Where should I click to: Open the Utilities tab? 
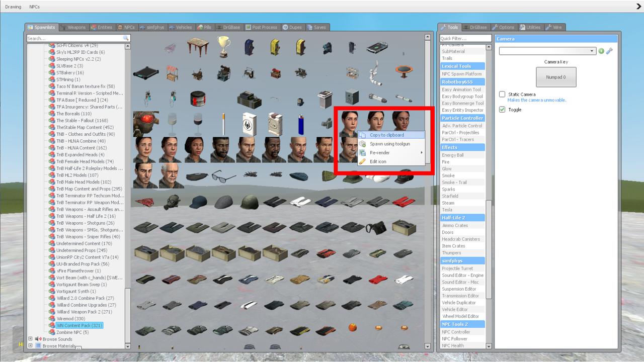coord(530,27)
